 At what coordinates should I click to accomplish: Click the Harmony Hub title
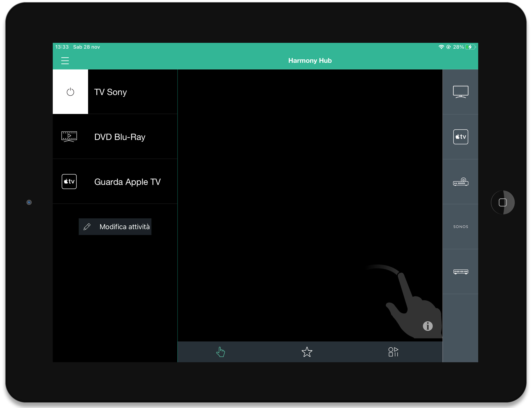(x=310, y=61)
